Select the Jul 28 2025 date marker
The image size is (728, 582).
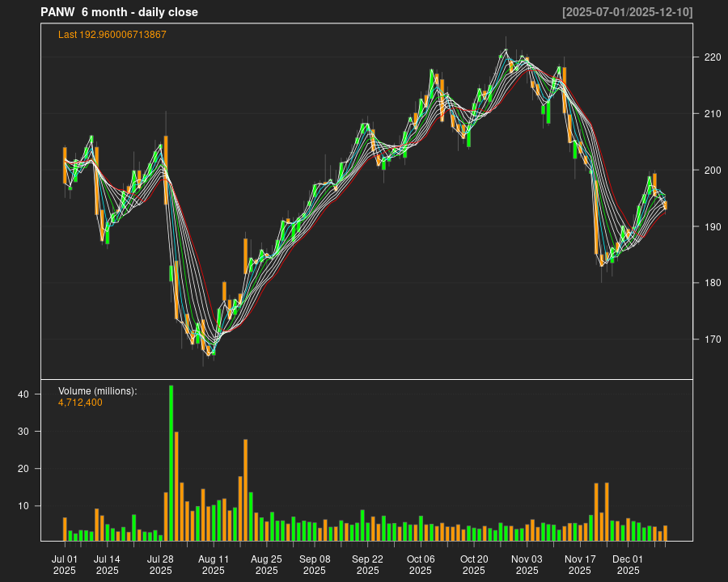pyautogui.click(x=160, y=564)
